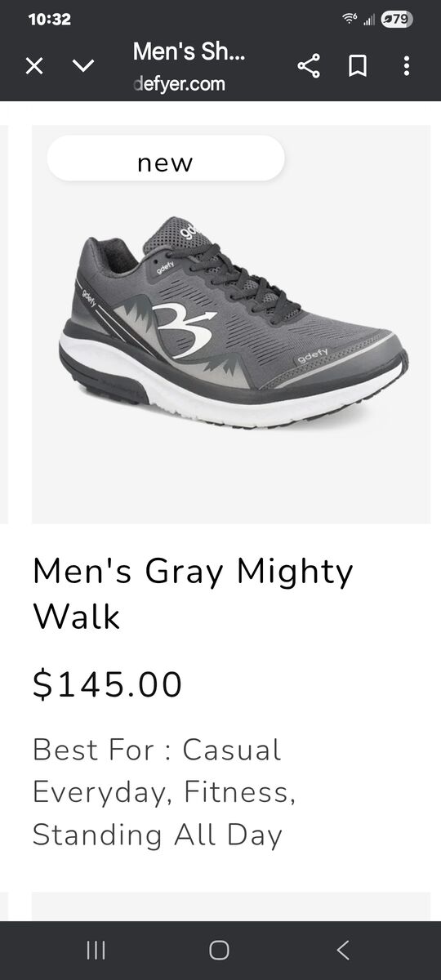The image size is (441, 980).
Task: Tap the Best For description text
Action: (x=164, y=792)
